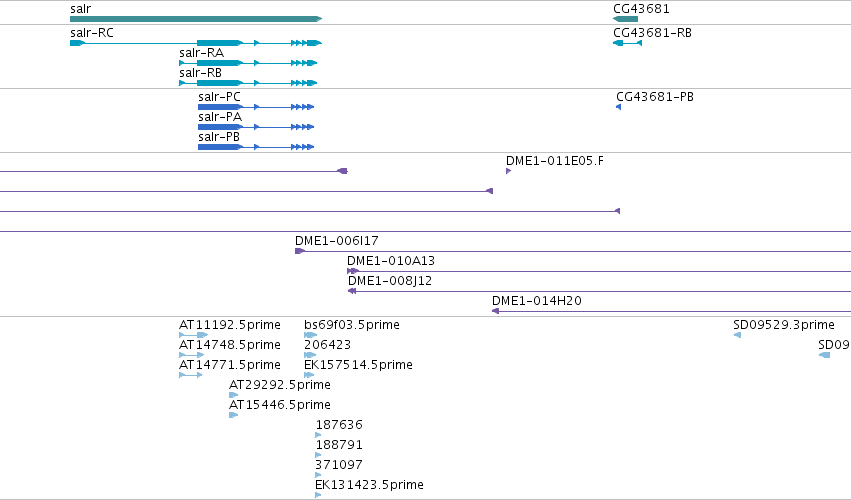Select the DME1-011E05.F arrow glyph
Viewport: 851px width, 500px height.
click(509, 171)
